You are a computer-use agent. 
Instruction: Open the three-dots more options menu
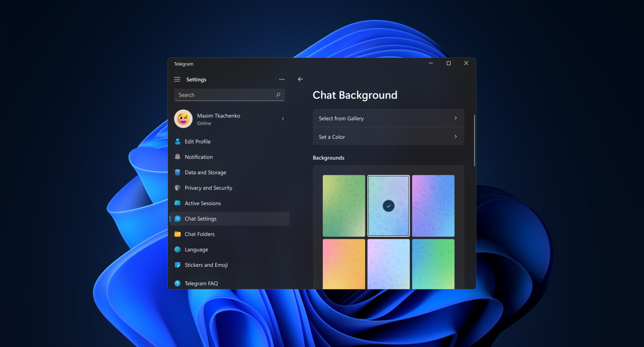click(x=282, y=79)
